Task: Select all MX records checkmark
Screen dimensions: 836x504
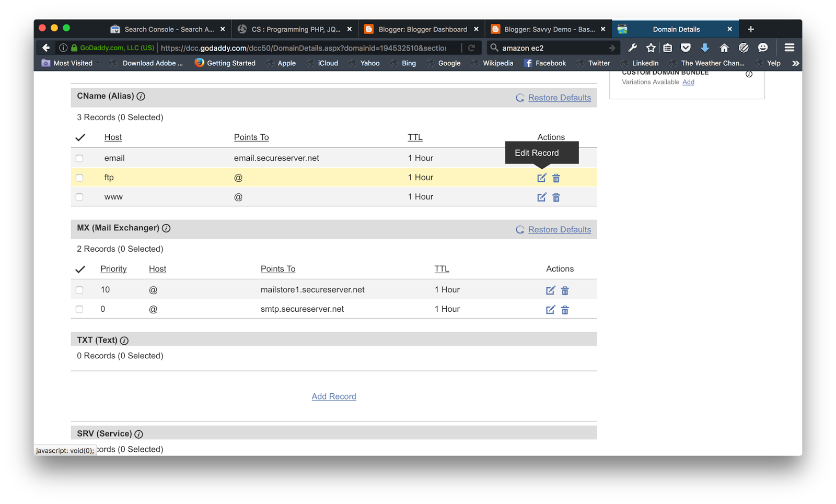Action: pyautogui.click(x=80, y=269)
